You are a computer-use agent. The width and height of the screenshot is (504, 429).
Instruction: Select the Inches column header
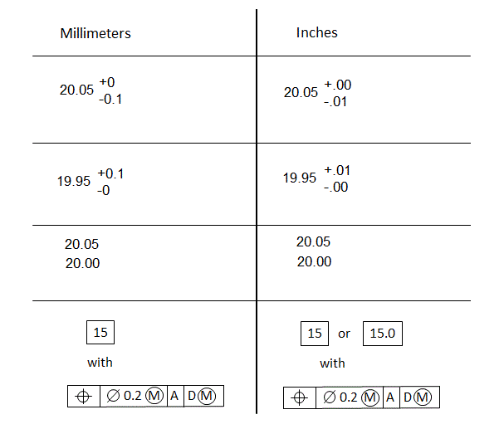pyautogui.click(x=317, y=32)
